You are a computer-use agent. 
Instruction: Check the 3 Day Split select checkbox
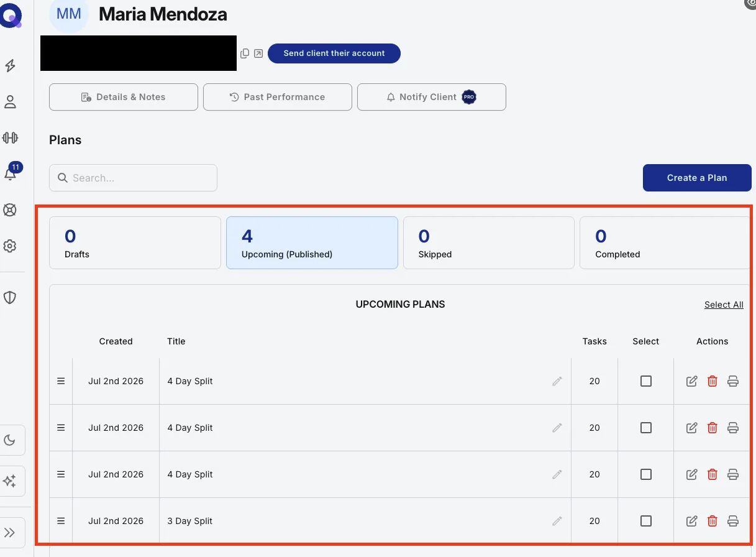point(646,521)
